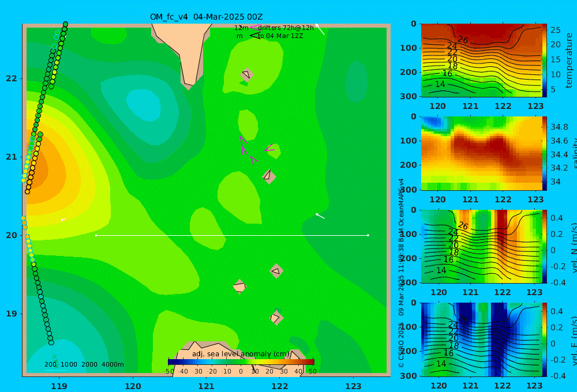
Task: Click the sea level anomaly colorbar
Action: pyautogui.click(x=241, y=362)
